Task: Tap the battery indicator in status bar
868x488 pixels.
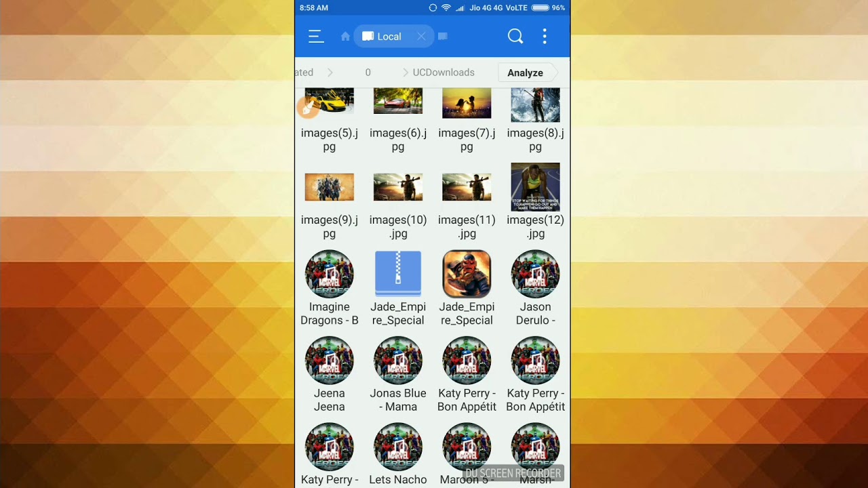Action: tap(540, 7)
